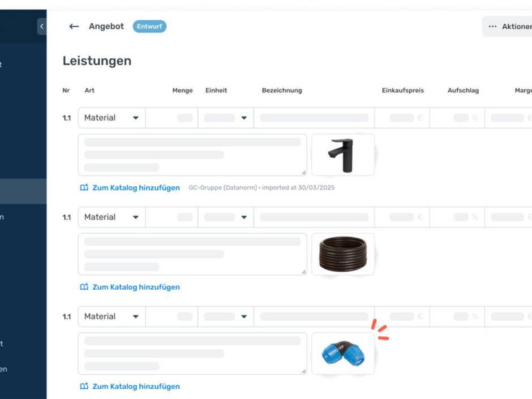The image size is (532, 399).
Task: Click the Bezeichnung field in the first row
Action: coord(314,118)
